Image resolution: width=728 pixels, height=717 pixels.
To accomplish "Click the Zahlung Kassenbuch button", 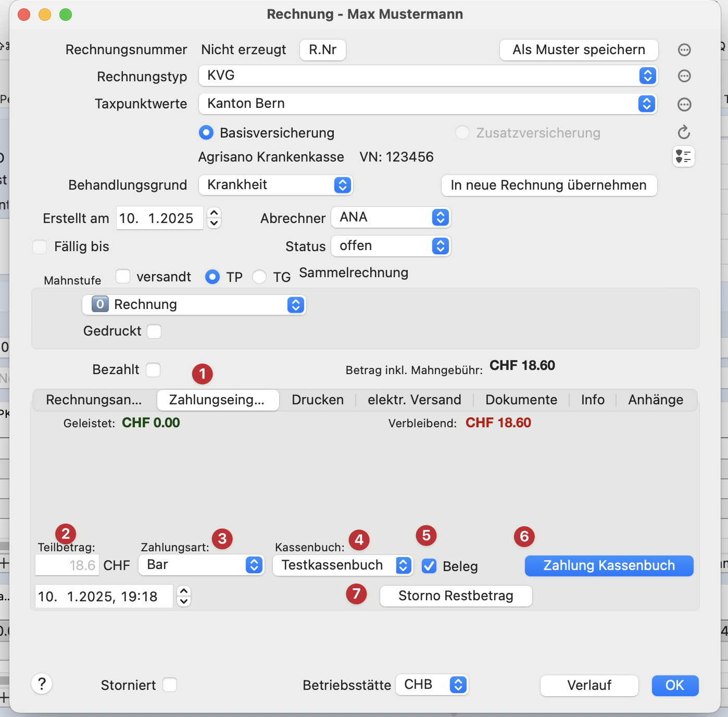I will point(609,566).
